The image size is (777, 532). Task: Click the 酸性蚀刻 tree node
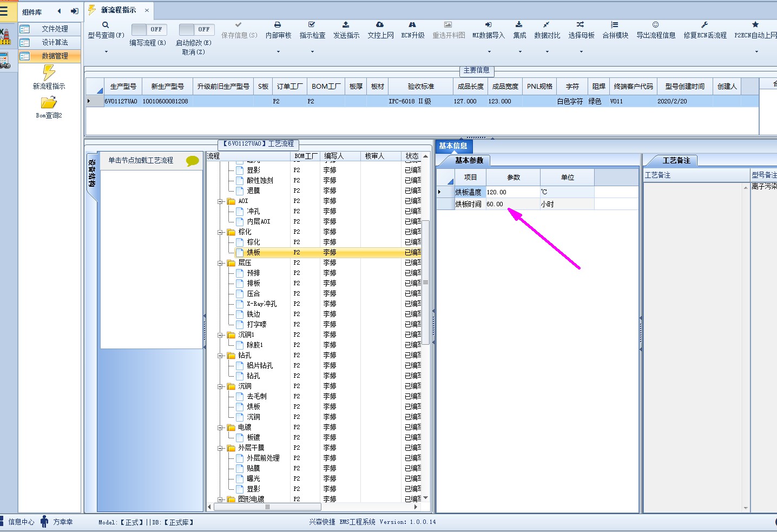(260, 181)
